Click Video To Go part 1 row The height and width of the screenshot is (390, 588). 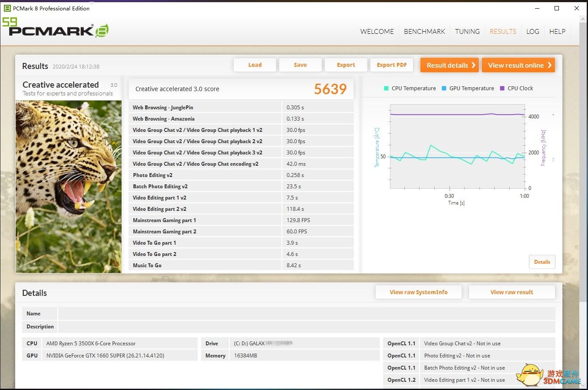coord(241,243)
